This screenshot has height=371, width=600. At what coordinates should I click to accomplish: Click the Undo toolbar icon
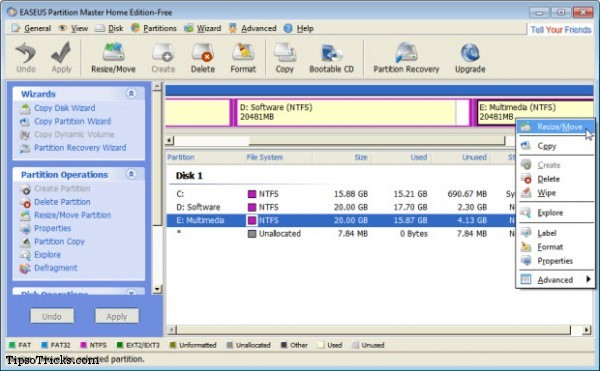coord(26,57)
